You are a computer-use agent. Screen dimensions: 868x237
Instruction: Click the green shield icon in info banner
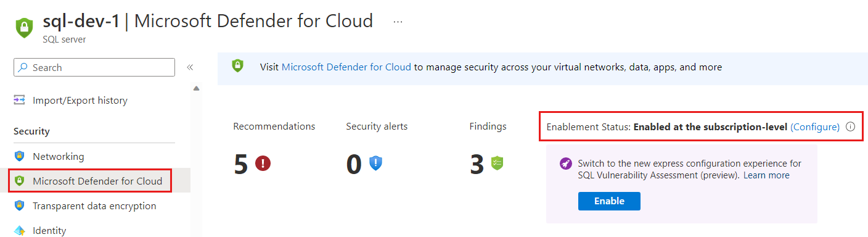click(238, 66)
